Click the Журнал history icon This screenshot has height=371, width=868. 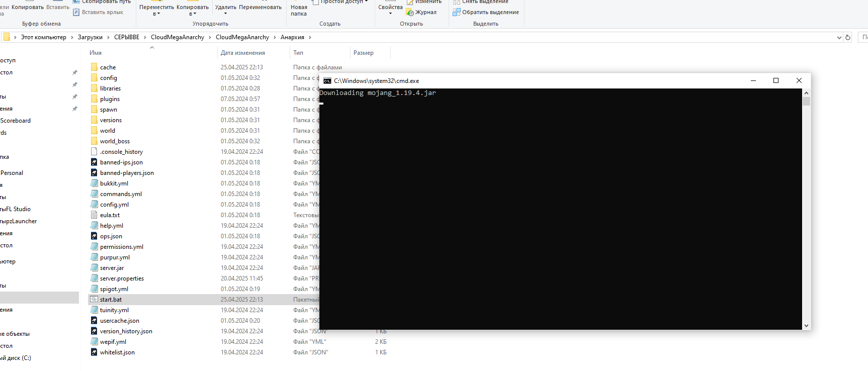(x=410, y=12)
